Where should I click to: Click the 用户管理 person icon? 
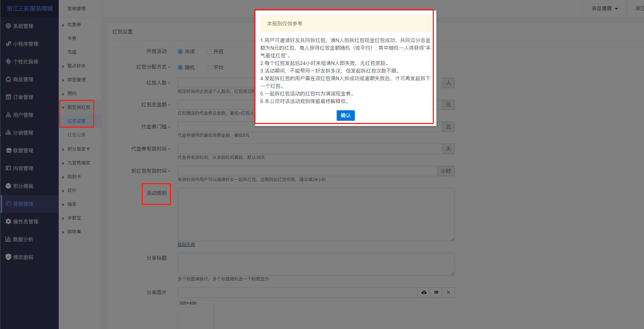[8, 115]
